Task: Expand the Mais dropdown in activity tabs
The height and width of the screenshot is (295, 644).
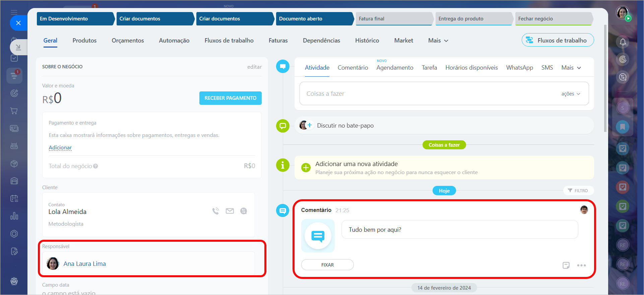Action: (571, 68)
